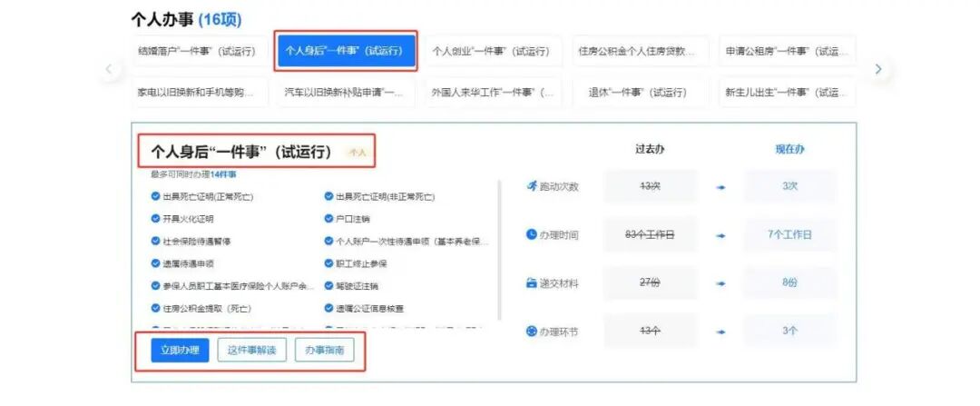Toggle checkmark beside 职工终止参保
The height and width of the screenshot is (406, 980).
point(328,263)
